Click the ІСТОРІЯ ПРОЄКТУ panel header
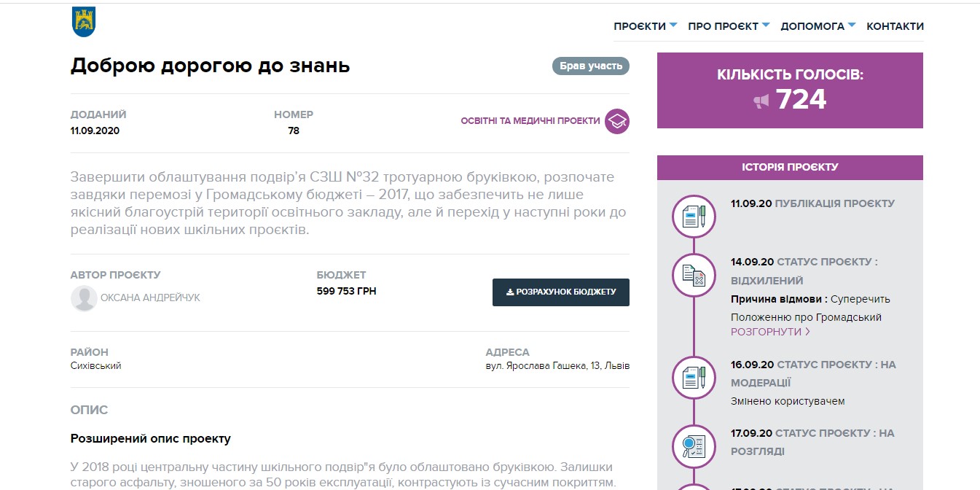 (790, 168)
